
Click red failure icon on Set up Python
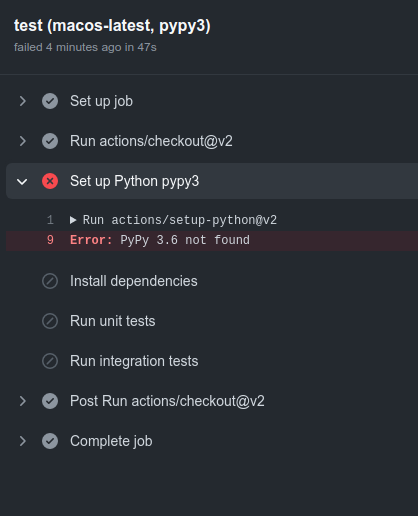click(50, 181)
